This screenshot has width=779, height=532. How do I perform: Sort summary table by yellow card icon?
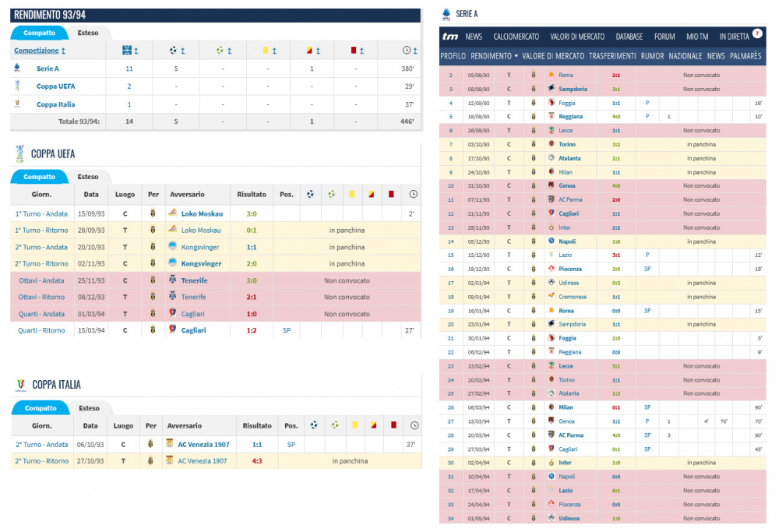pyautogui.click(x=269, y=50)
